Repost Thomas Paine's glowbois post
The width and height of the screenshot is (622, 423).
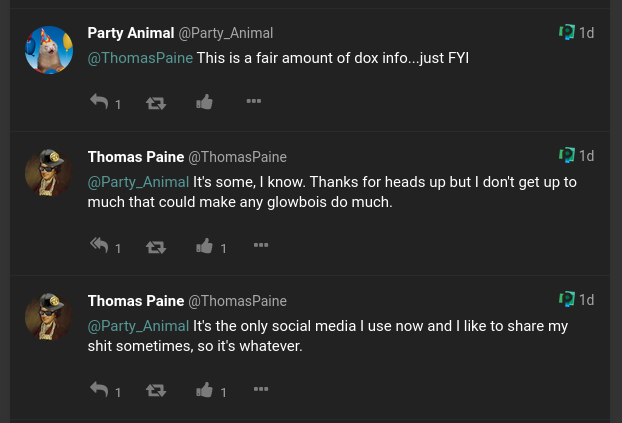click(x=156, y=248)
